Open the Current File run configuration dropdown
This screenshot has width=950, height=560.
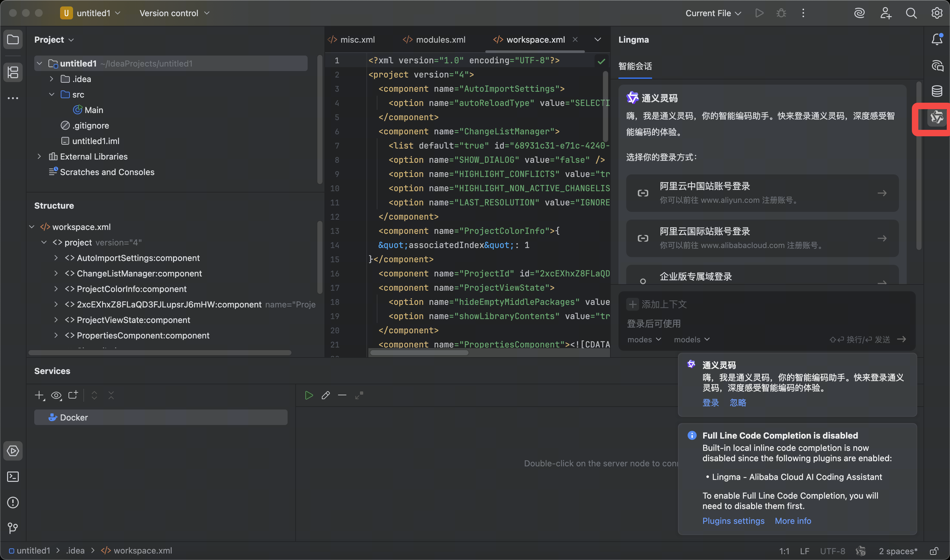pyautogui.click(x=713, y=13)
